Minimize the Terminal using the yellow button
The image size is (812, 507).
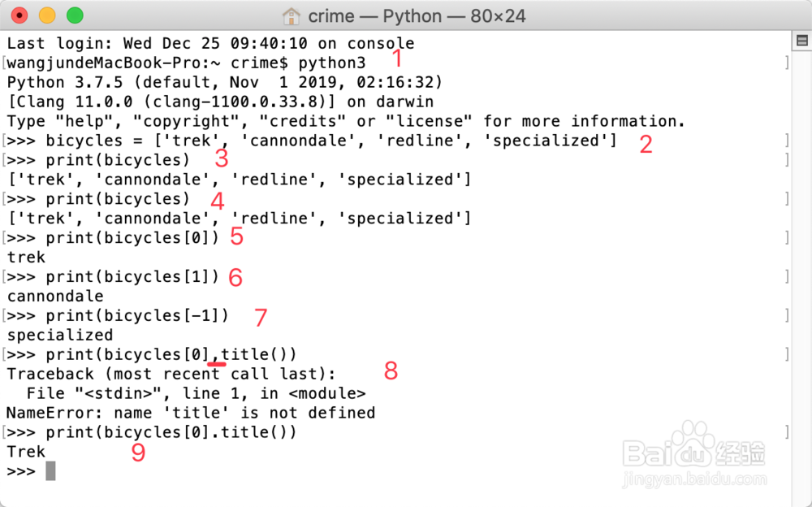(47, 15)
